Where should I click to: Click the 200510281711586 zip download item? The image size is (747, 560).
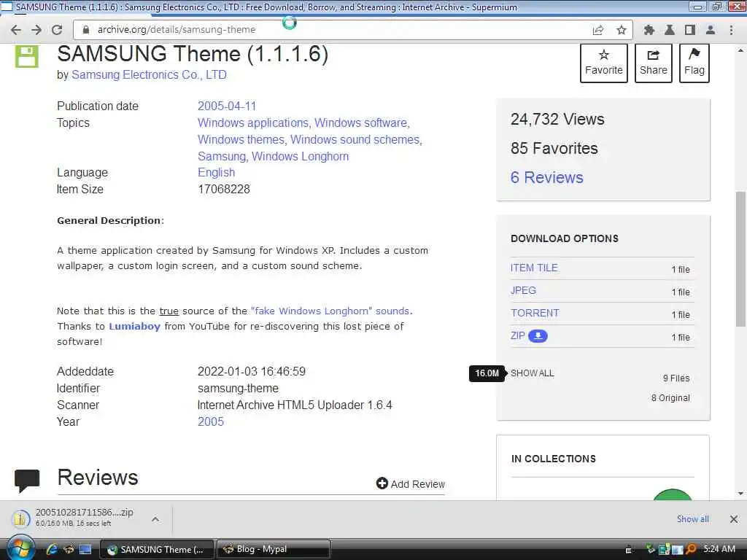tap(85, 518)
